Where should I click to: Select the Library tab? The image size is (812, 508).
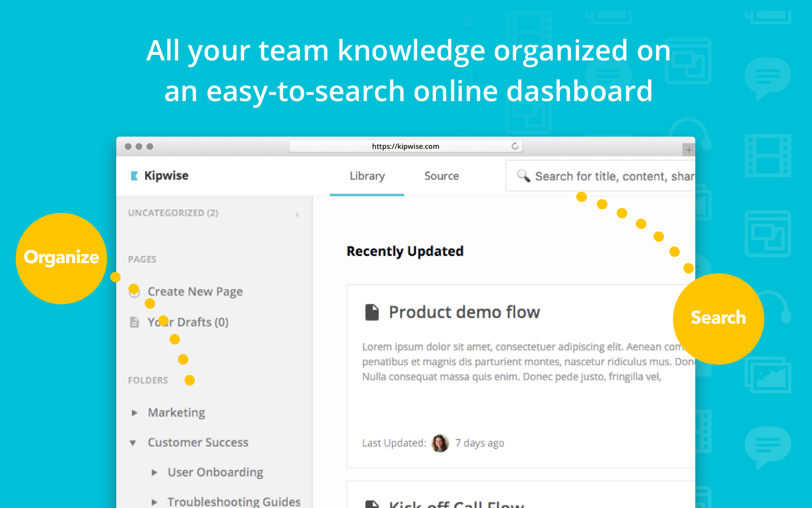point(366,176)
